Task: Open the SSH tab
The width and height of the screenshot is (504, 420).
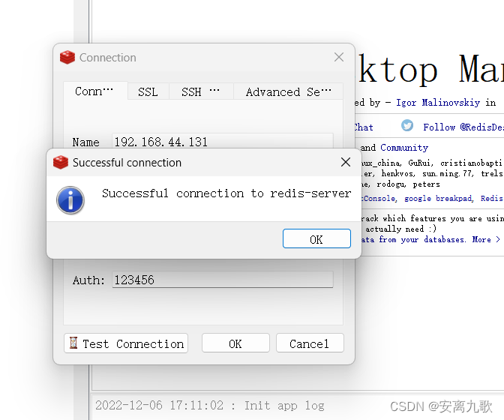Action: click(201, 91)
